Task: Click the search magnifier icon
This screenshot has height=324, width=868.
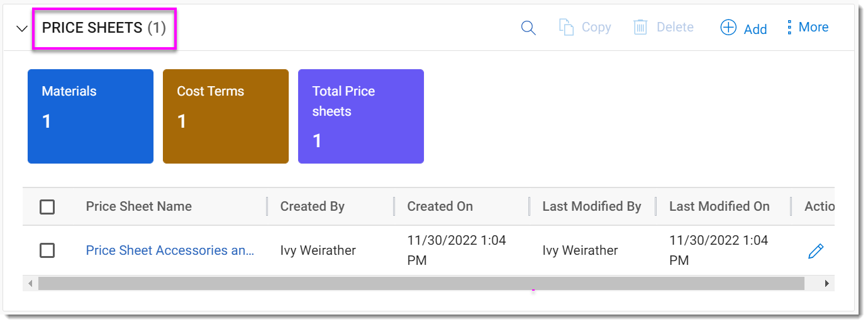Action: tap(528, 28)
